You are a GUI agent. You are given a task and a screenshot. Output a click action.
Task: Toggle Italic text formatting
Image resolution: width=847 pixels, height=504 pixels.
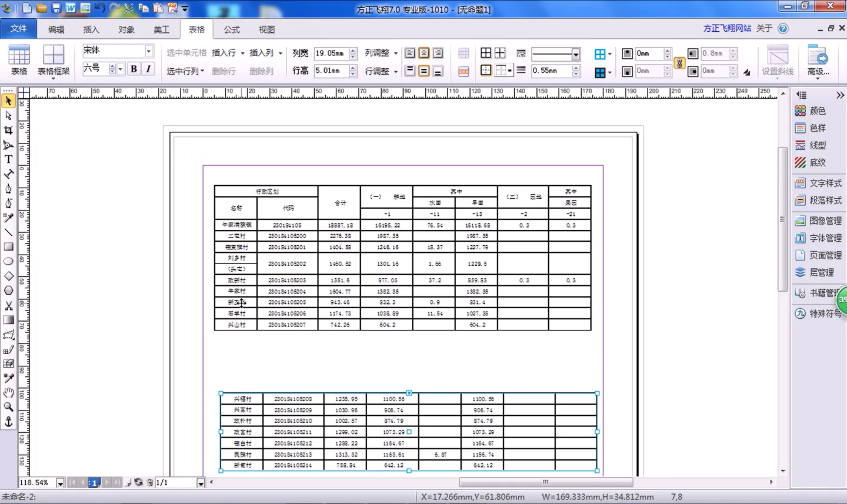(148, 69)
